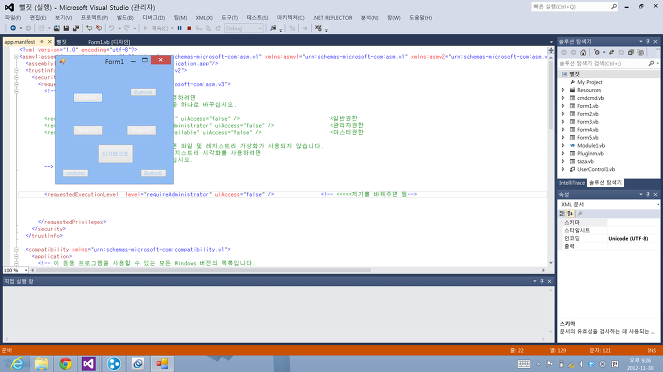The image size is (663, 372).
Task: Click the Continue green play icon
Action: point(145,28)
